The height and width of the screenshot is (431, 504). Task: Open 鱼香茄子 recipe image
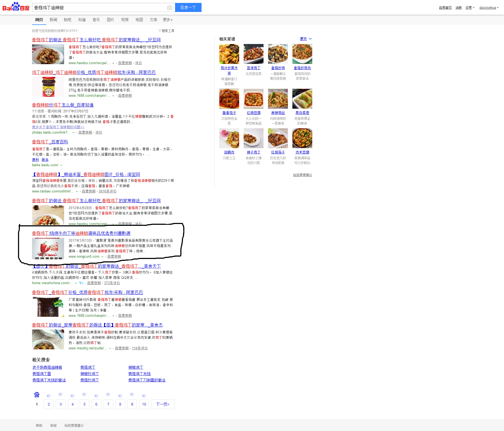[229, 99]
